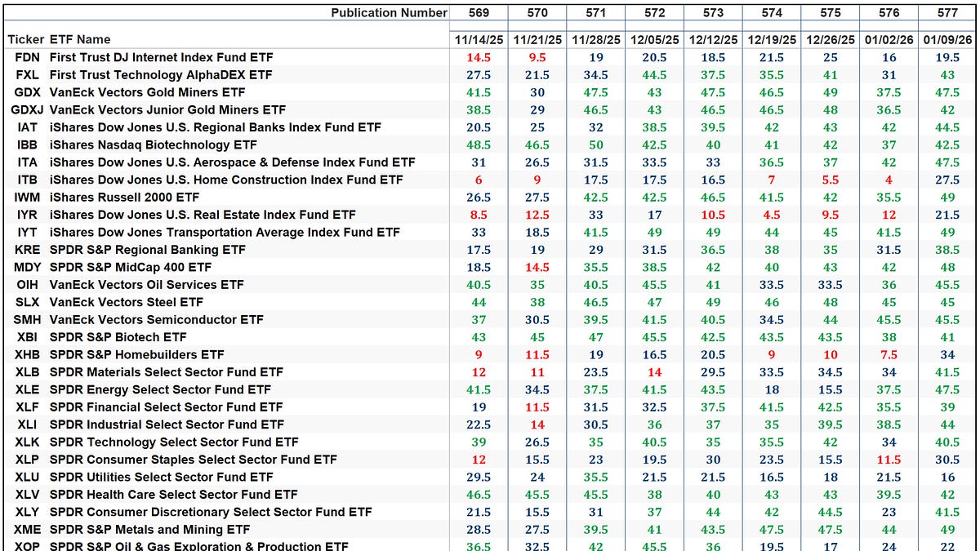Click the 50 value for IBB on 11/28/25
The height and width of the screenshot is (551, 980).
click(596, 144)
